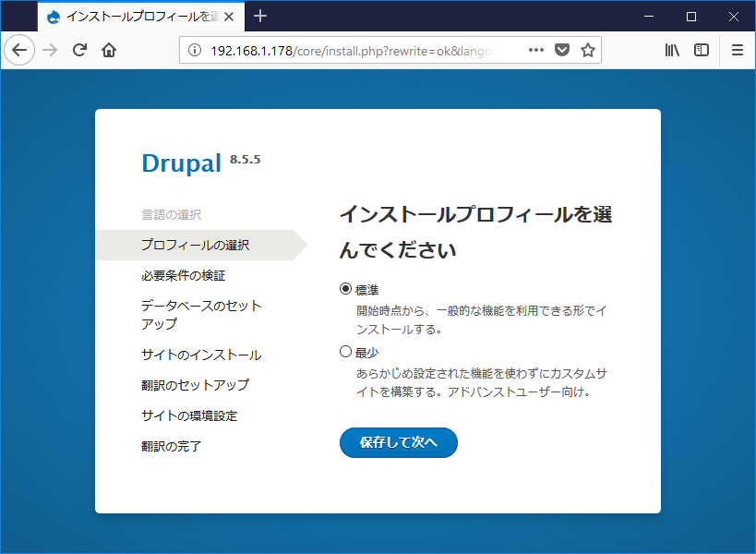Click the Firefox back navigation arrow

pyautogui.click(x=18, y=50)
